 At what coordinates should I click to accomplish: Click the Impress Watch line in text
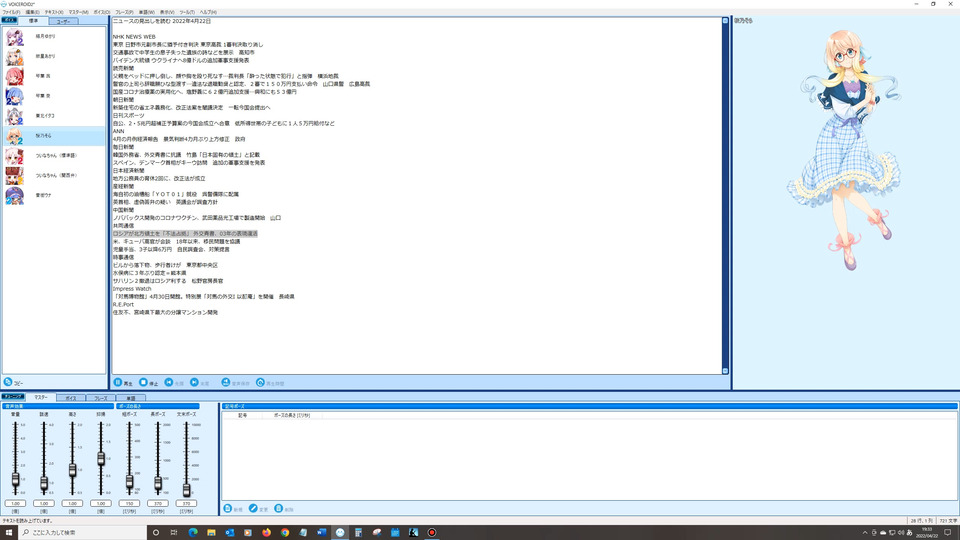click(132, 289)
